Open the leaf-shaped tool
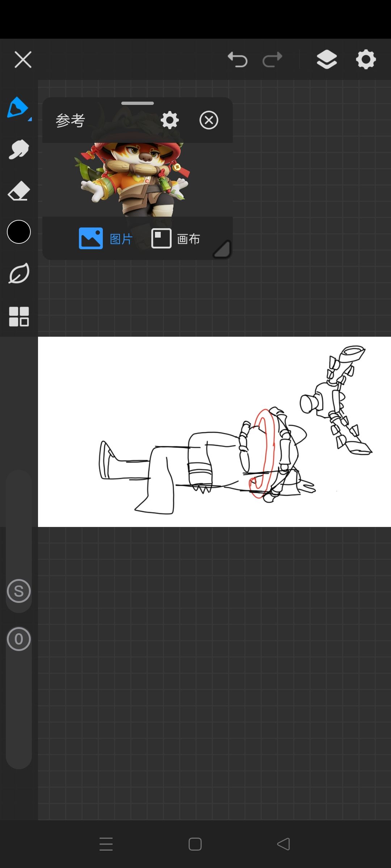 point(19,274)
